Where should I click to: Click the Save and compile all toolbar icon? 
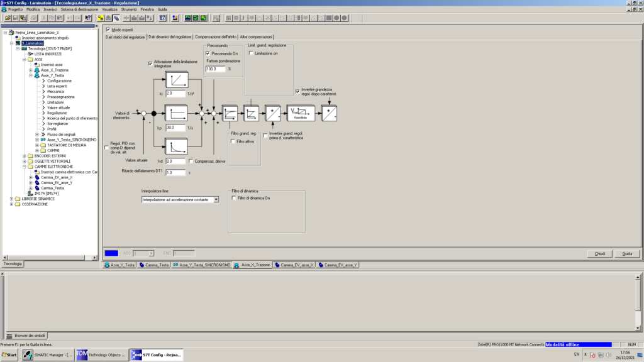point(23,18)
